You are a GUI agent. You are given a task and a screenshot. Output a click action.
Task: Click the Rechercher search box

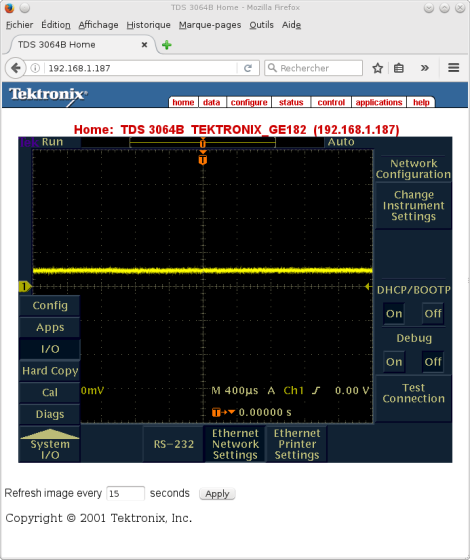[x=314, y=68]
